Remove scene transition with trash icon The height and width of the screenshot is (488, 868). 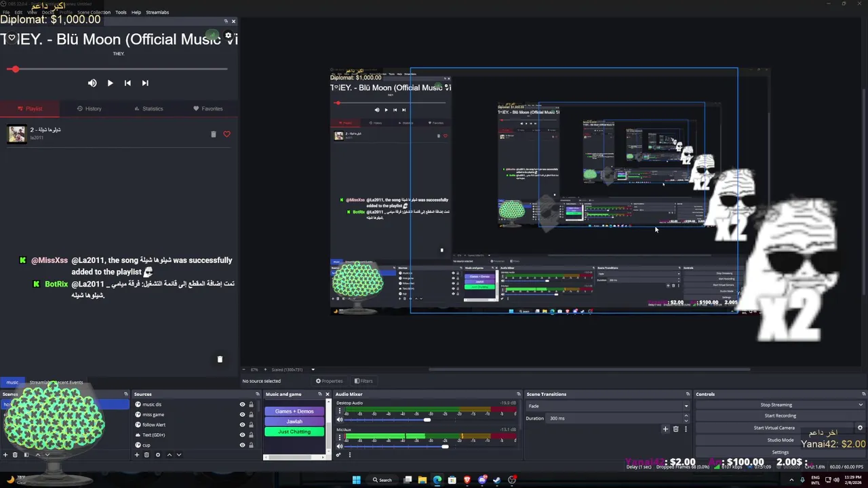tap(675, 429)
